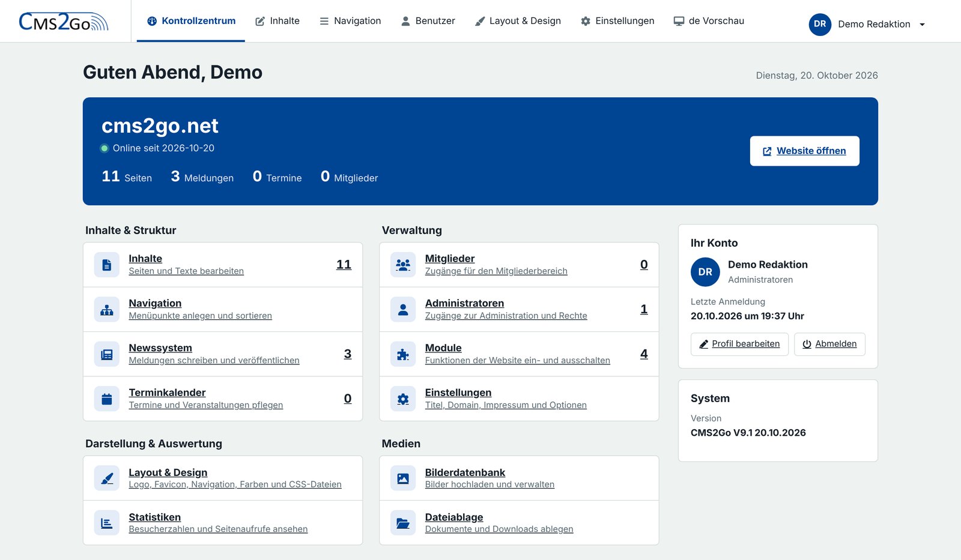Click the Layout & Design brush icon tile

point(107,478)
